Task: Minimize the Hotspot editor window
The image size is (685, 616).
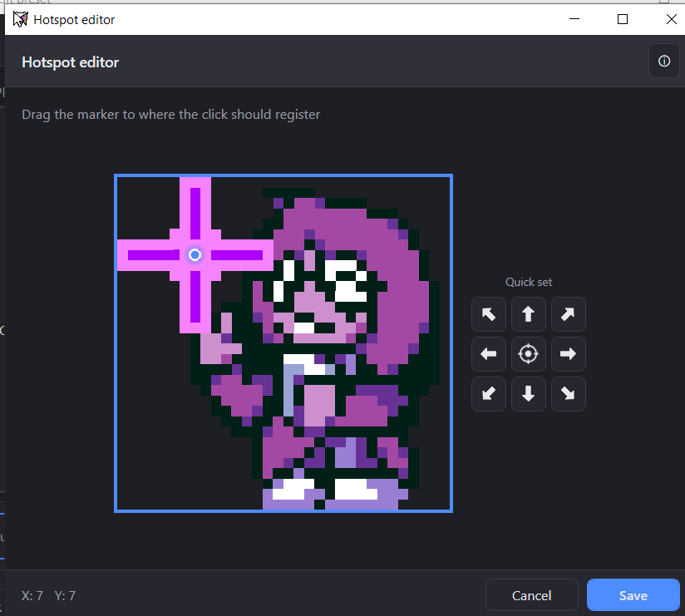Action: pyautogui.click(x=574, y=19)
